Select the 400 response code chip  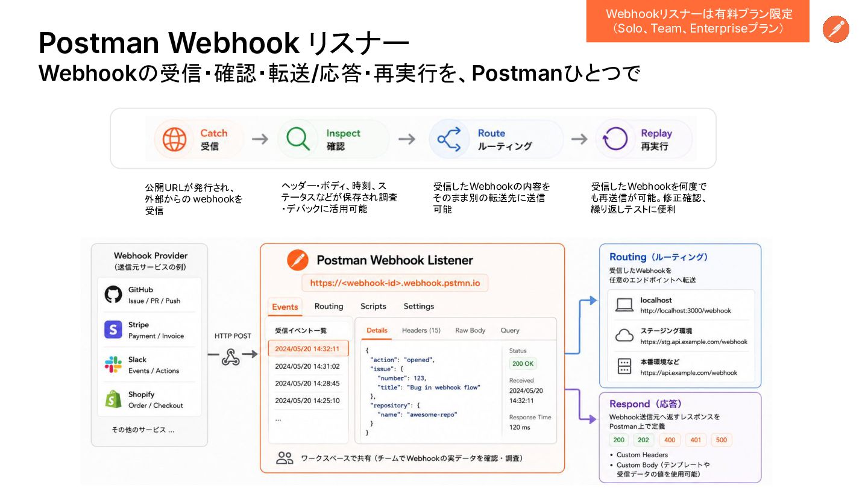[670, 440]
